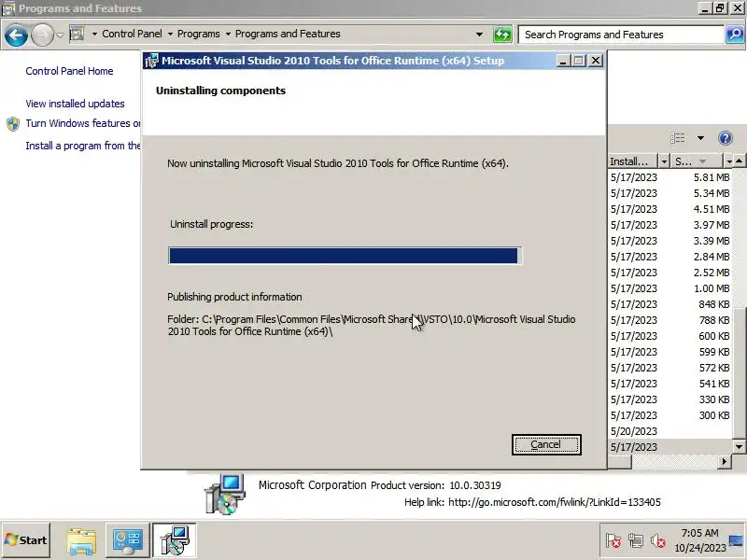The height and width of the screenshot is (560, 747).
Task: Select the row with size 600 KB
Action: pyautogui.click(x=669, y=336)
